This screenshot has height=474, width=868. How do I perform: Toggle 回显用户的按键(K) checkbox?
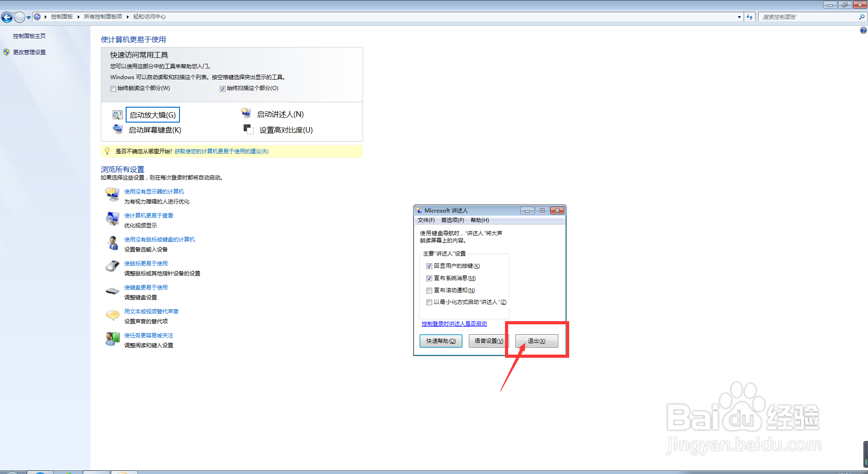[429, 266]
